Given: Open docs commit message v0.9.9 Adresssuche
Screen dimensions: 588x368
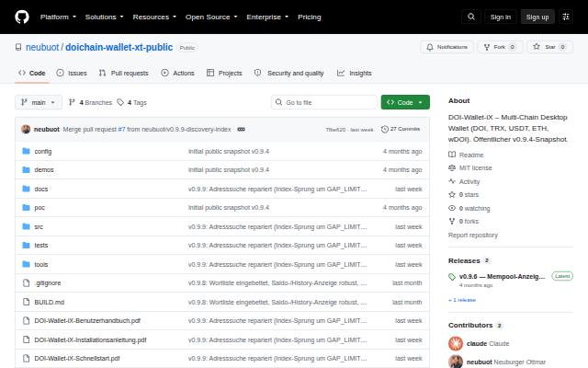Looking at the screenshot, I should tap(277, 189).
